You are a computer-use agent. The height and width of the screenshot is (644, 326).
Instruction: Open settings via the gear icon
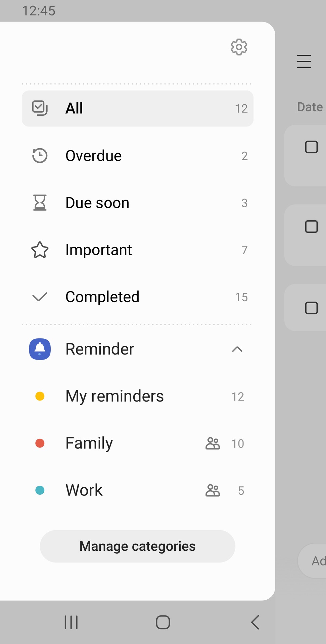coord(239,47)
